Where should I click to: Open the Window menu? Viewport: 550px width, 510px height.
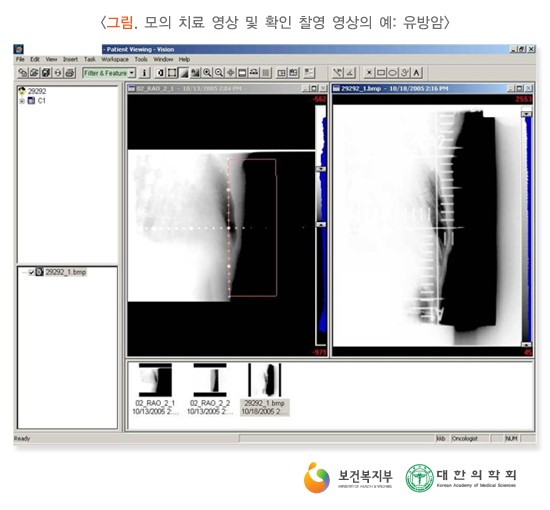click(x=163, y=59)
